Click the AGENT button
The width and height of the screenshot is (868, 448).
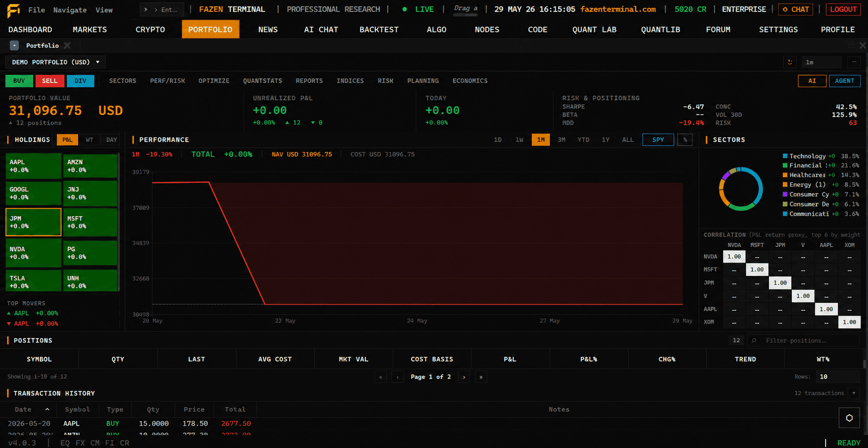pyautogui.click(x=845, y=81)
